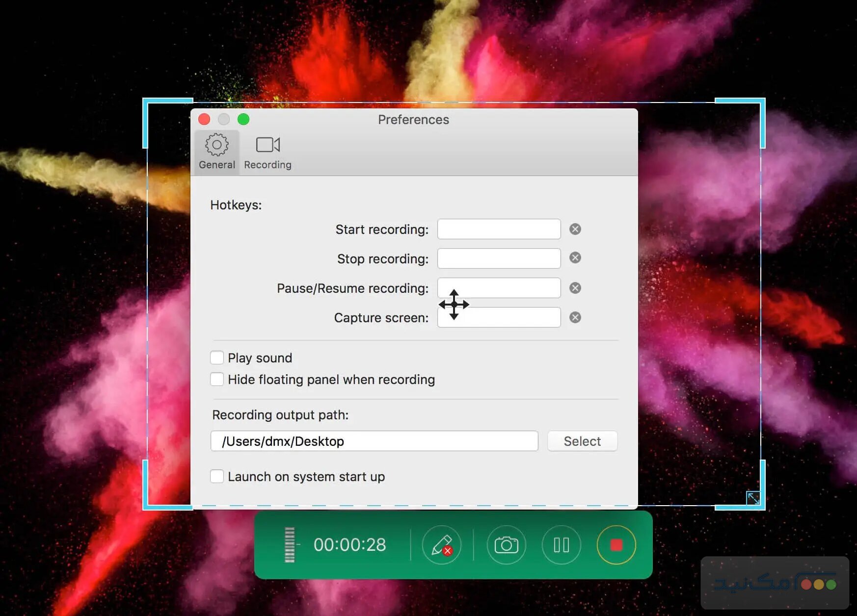857x616 pixels.
Task: Clear the Start recording hotkey
Action: pos(574,229)
